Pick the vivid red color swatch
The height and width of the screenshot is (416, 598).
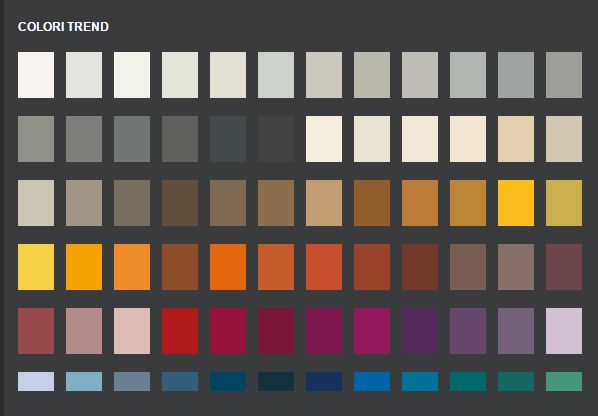[x=180, y=331]
